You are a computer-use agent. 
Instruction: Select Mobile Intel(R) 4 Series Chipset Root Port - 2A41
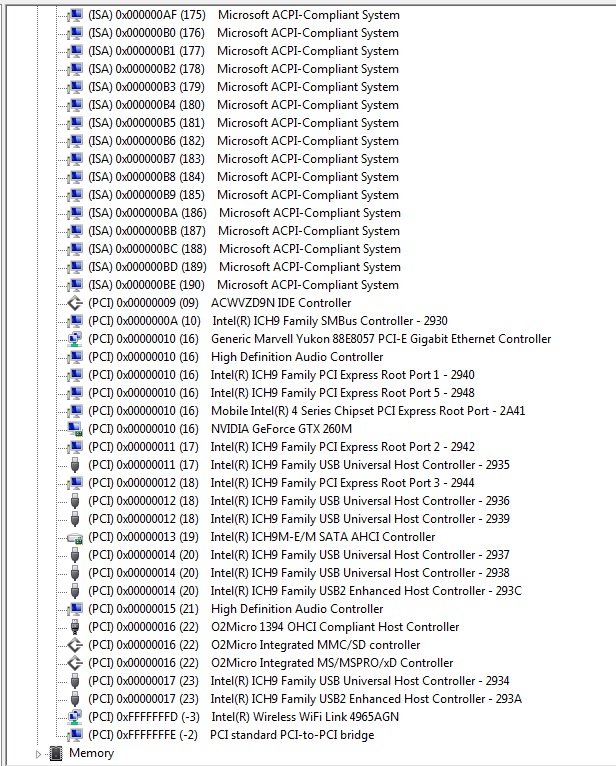[x=368, y=411]
